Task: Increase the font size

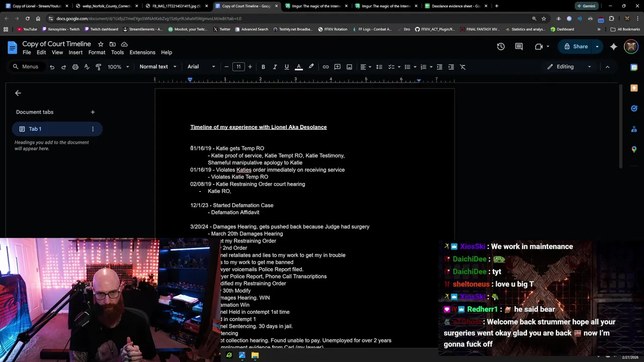Action: (x=250, y=67)
